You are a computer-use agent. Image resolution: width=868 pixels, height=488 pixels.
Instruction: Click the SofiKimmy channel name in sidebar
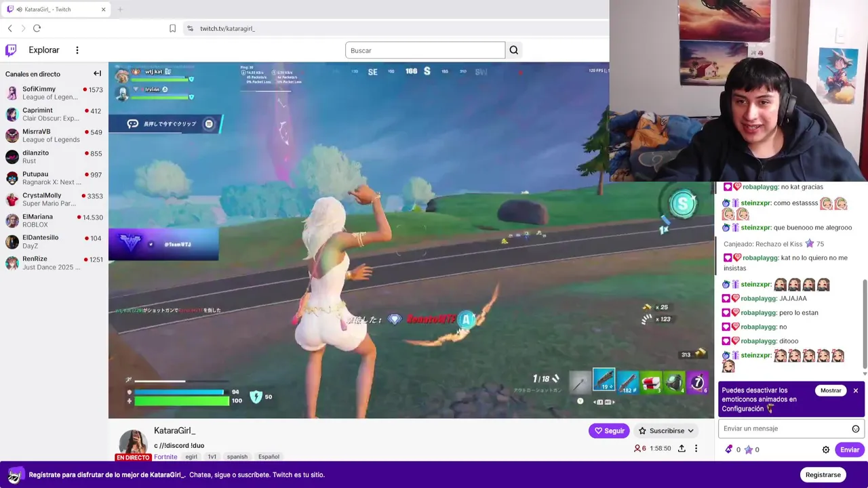pyautogui.click(x=39, y=89)
